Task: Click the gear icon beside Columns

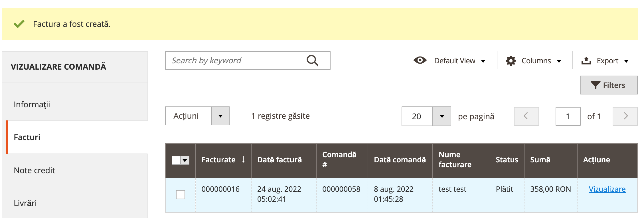Action: (x=511, y=61)
